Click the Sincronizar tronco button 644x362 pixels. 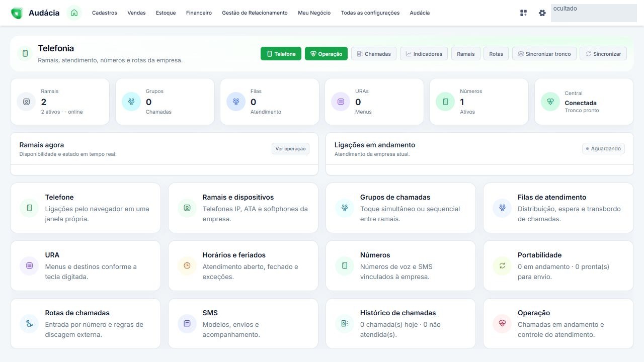(544, 54)
